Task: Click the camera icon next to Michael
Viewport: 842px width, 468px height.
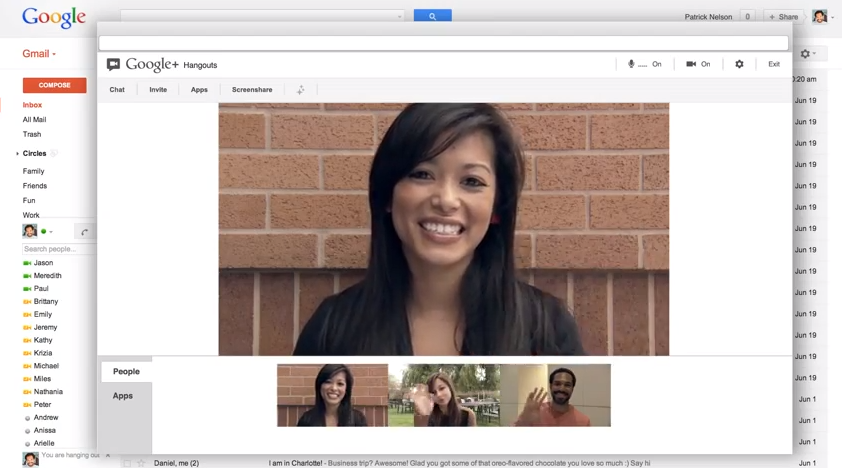Action: coord(27,366)
